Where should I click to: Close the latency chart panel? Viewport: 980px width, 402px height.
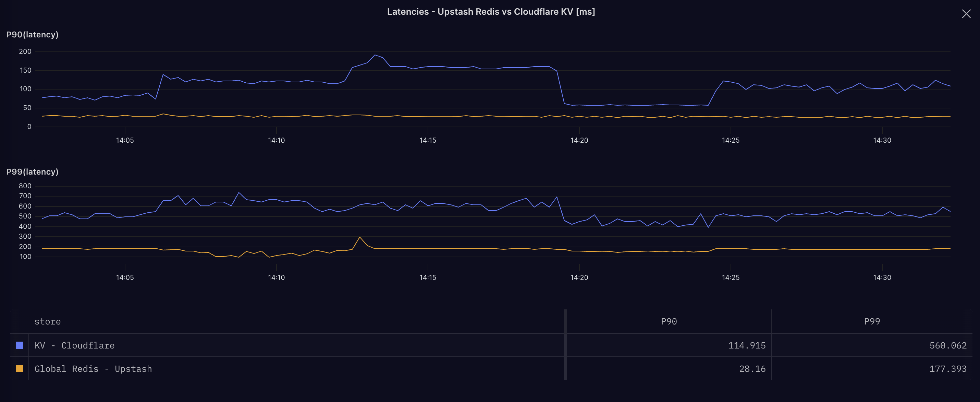click(966, 14)
